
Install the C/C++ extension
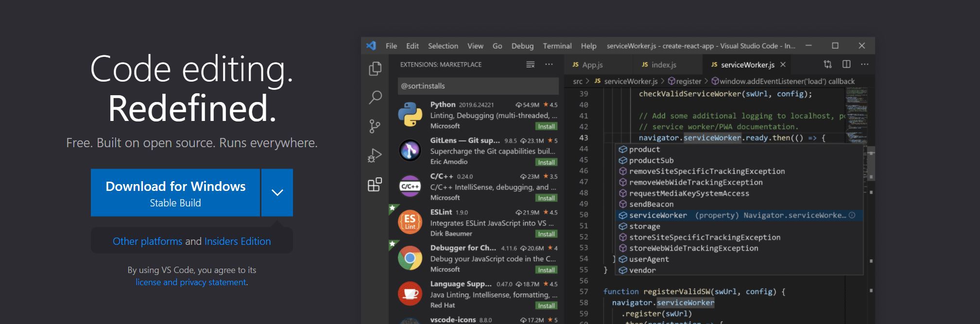546,198
